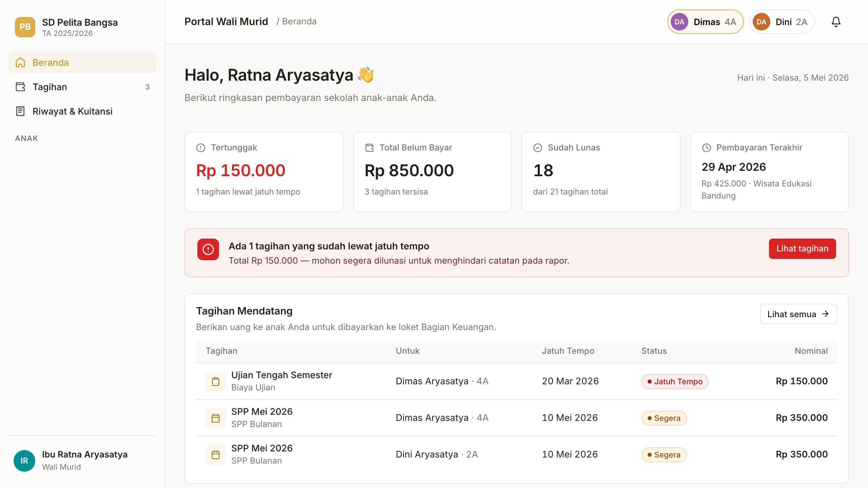The image size is (868, 488).
Task: Click the Total Belum Bayar wallet icon
Action: point(369,148)
